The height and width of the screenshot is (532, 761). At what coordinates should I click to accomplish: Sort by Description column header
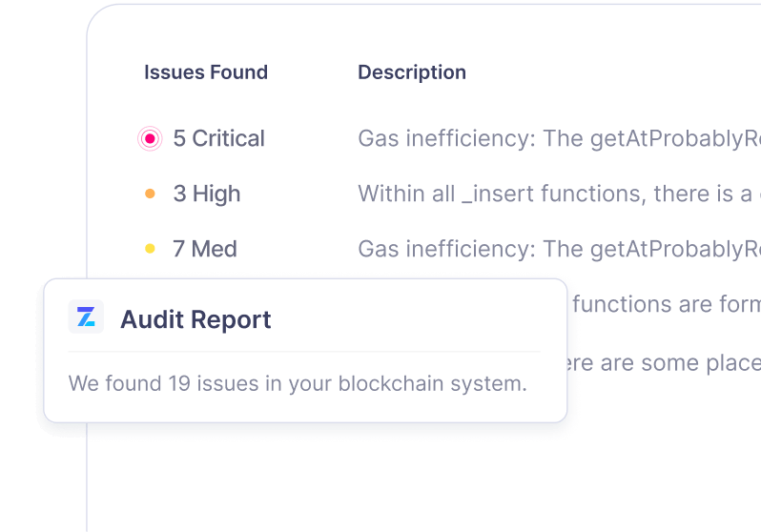(412, 72)
